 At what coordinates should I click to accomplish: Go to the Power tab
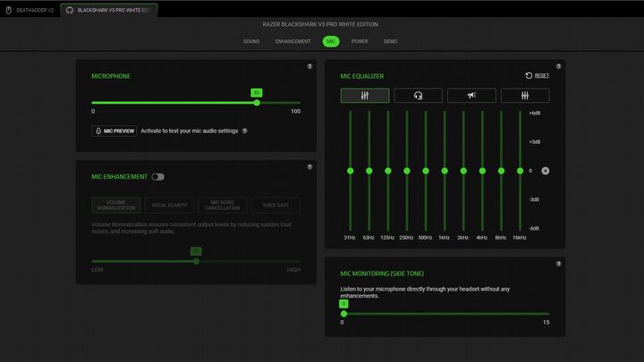pyautogui.click(x=360, y=41)
